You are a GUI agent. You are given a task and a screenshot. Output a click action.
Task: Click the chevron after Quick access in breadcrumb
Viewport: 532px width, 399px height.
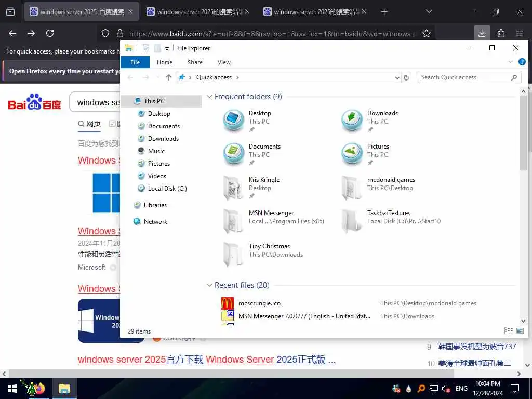237,78
